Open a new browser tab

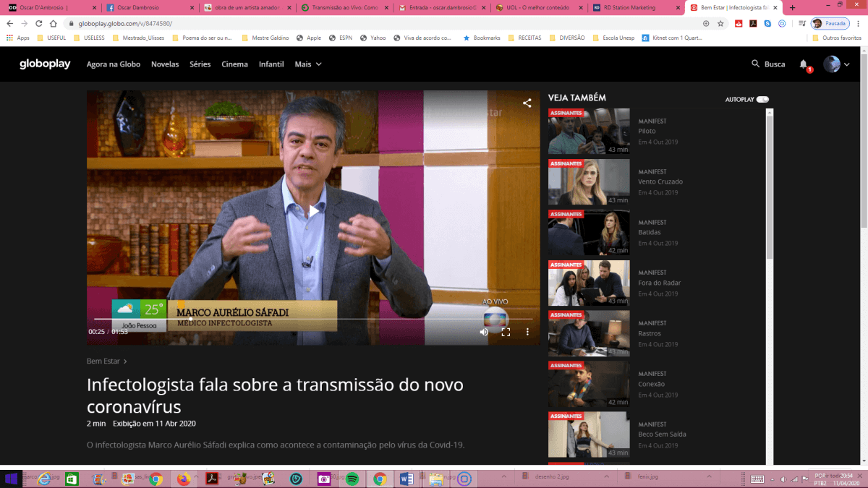(x=792, y=8)
